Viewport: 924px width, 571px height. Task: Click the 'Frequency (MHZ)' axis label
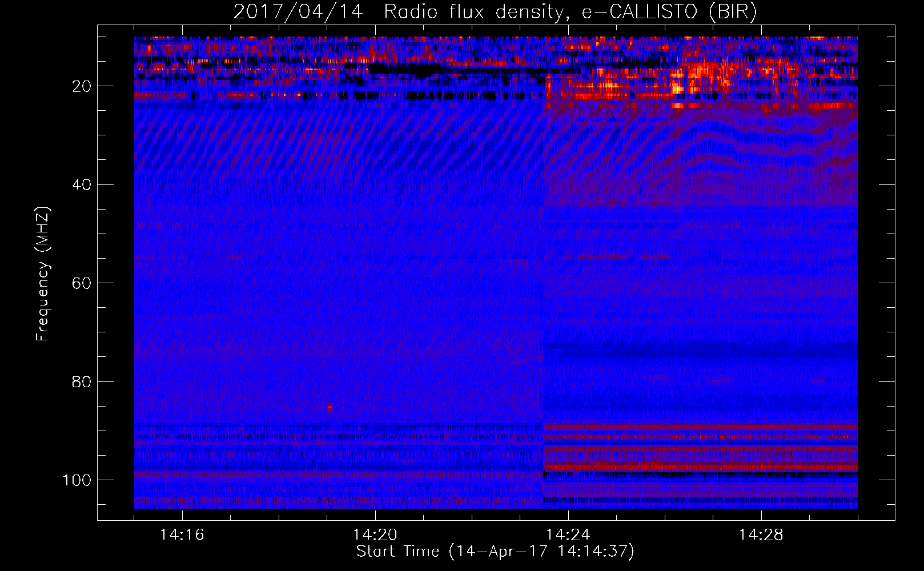[x=43, y=274]
